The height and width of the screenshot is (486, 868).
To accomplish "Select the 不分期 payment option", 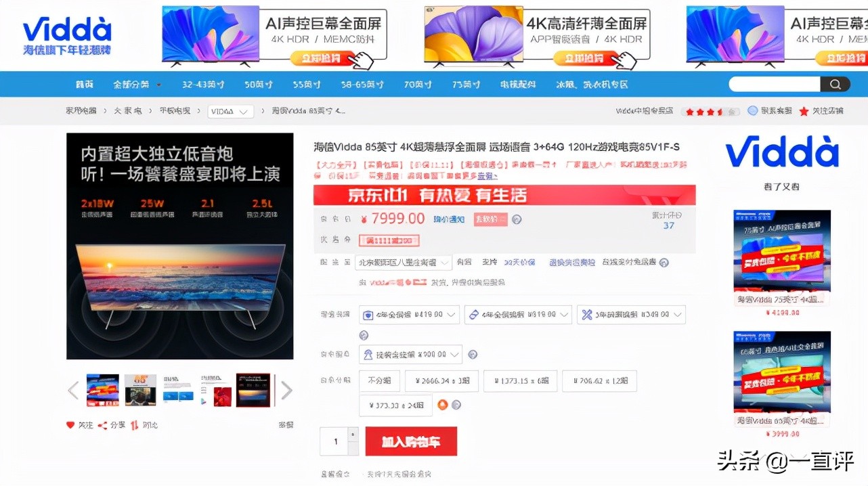I will tap(379, 380).
